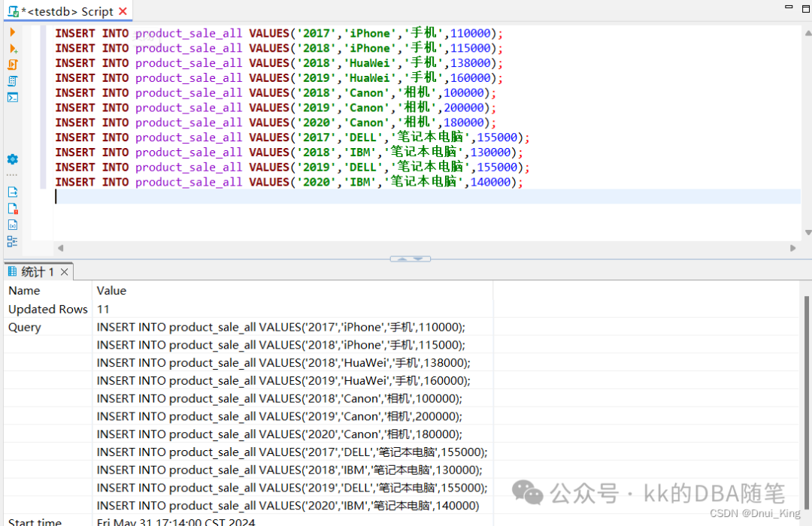Image resolution: width=812 pixels, height=526 pixels.
Task: Execute SQL script icon
Action: (13, 65)
